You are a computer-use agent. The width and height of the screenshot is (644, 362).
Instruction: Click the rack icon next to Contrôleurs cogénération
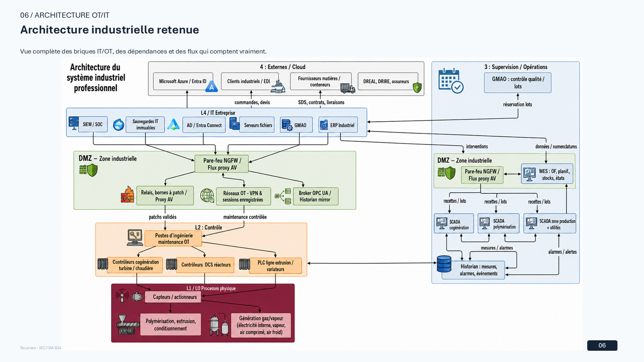(103, 264)
